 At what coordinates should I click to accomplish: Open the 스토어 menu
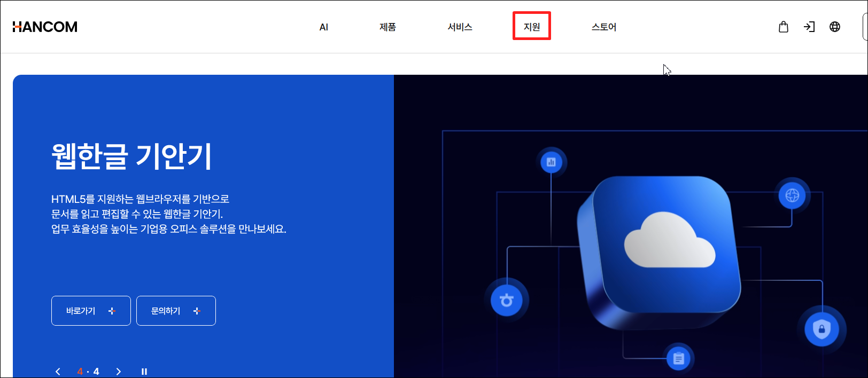pyautogui.click(x=604, y=27)
